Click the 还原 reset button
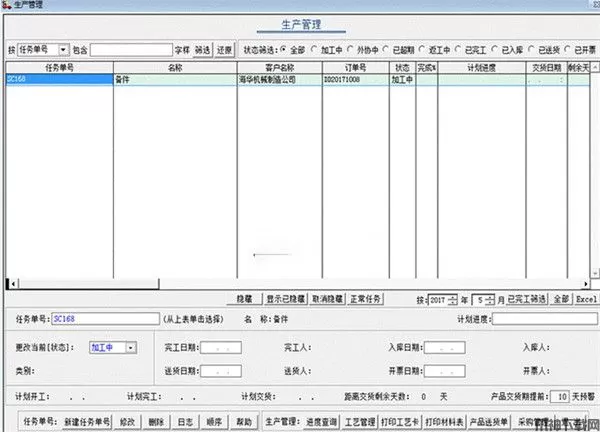The width and height of the screenshot is (600, 432). [225, 48]
